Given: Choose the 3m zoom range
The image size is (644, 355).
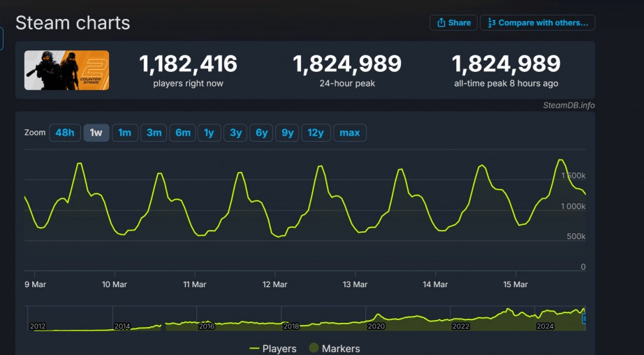Looking at the screenshot, I should (x=154, y=133).
